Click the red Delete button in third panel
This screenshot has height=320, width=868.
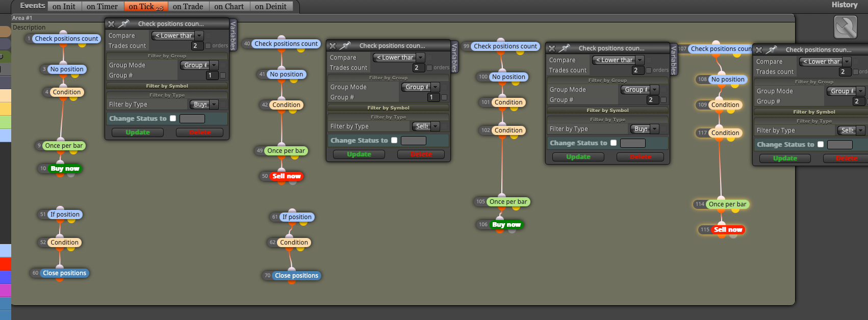(640, 157)
